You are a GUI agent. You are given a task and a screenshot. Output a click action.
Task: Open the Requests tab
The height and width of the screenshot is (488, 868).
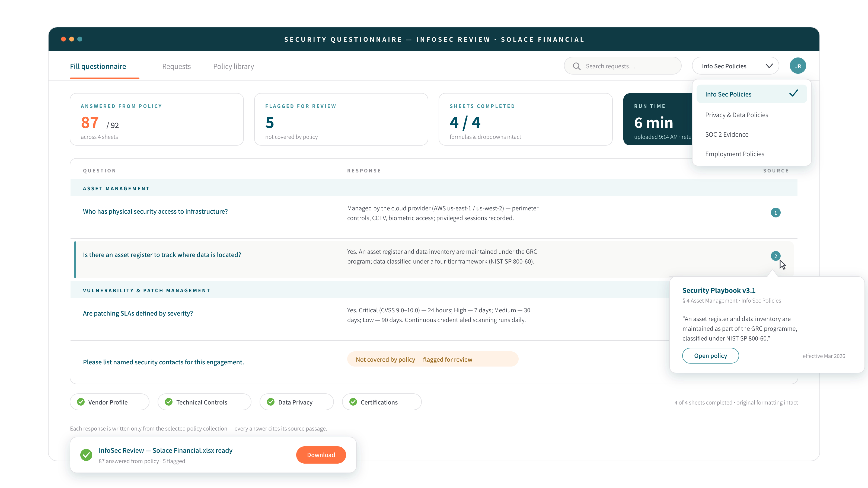point(177,66)
